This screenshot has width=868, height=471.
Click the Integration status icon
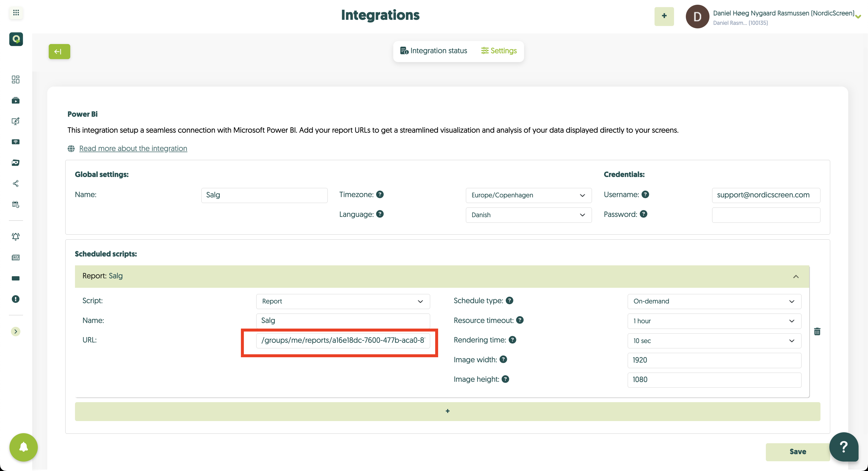[404, 51]
